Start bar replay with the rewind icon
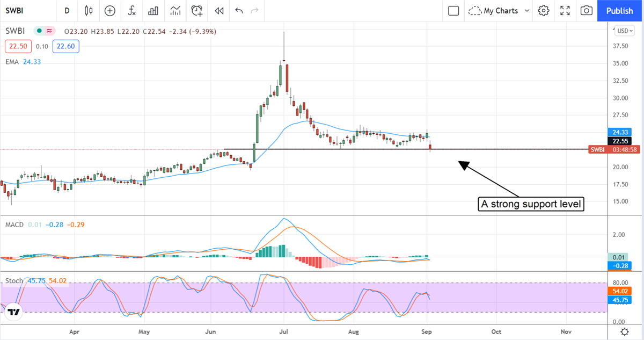 click(x=218, y=10)
